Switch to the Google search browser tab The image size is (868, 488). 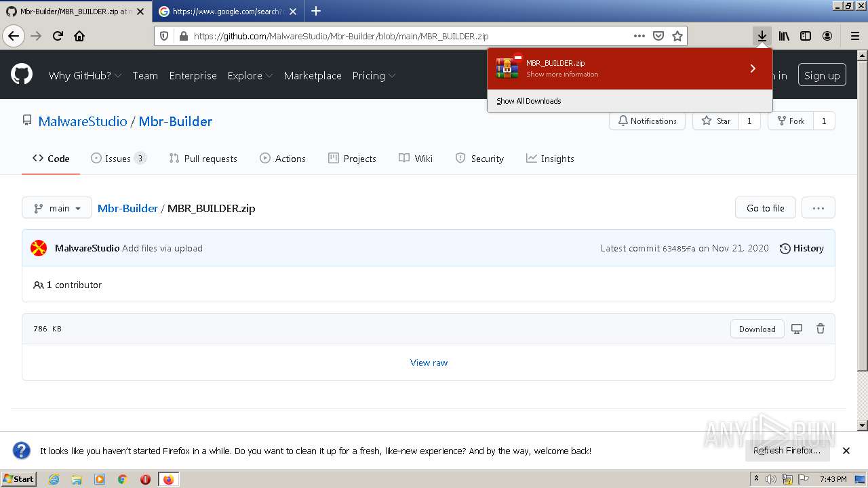tap(227, 12)
